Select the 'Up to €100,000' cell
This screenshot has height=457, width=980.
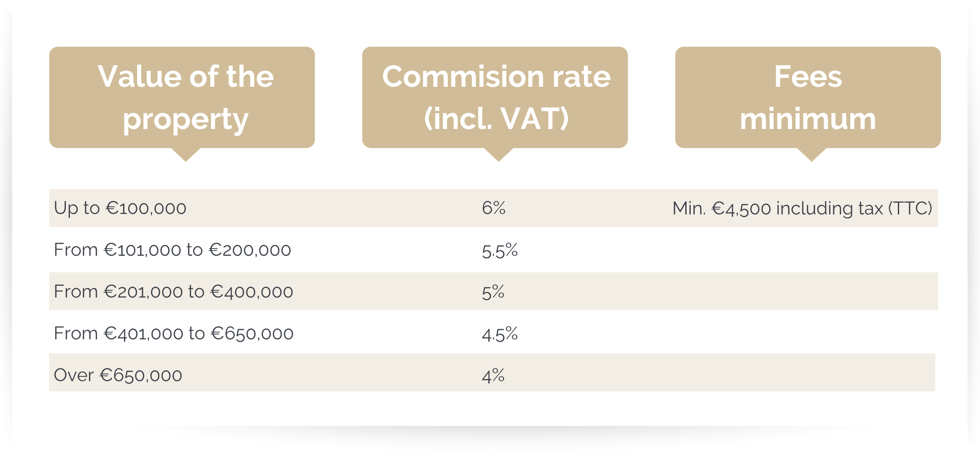[x=120, y=208]
